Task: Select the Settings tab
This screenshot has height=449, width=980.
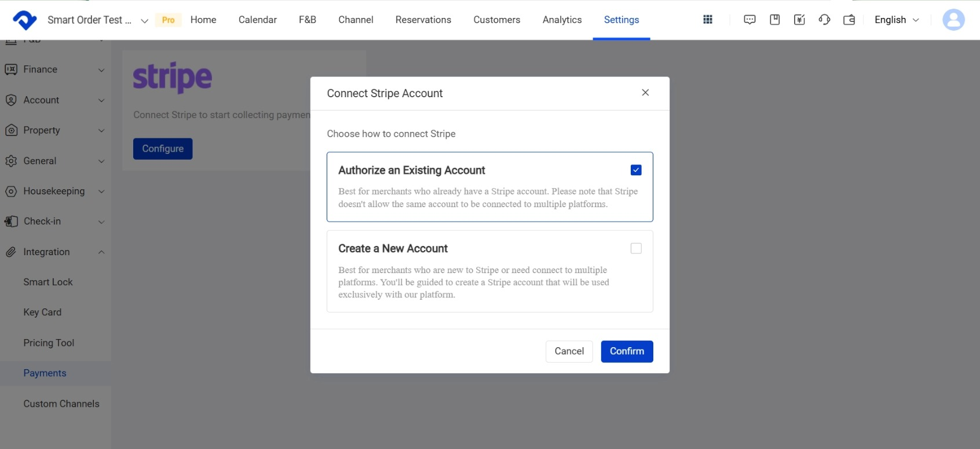Action: pyautogui.click(x=621, y=20)
